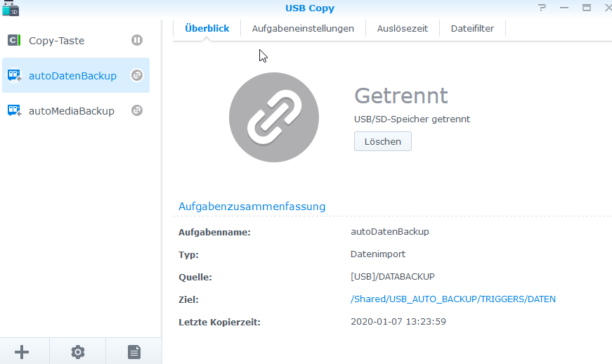Select the Copy-Taste task in sidebar
This screenshot has height=364, width=612.
pyautogui.click(x=56, y=41)
